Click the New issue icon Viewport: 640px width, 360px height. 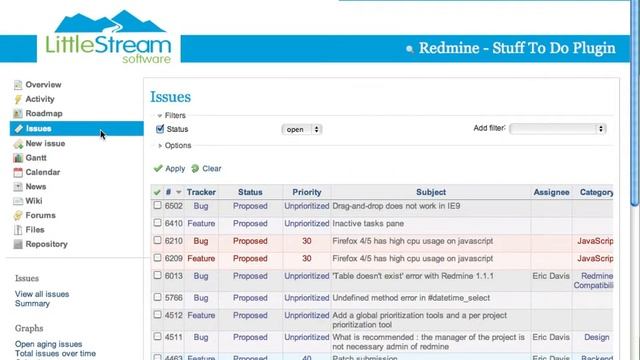pos(18,144)
